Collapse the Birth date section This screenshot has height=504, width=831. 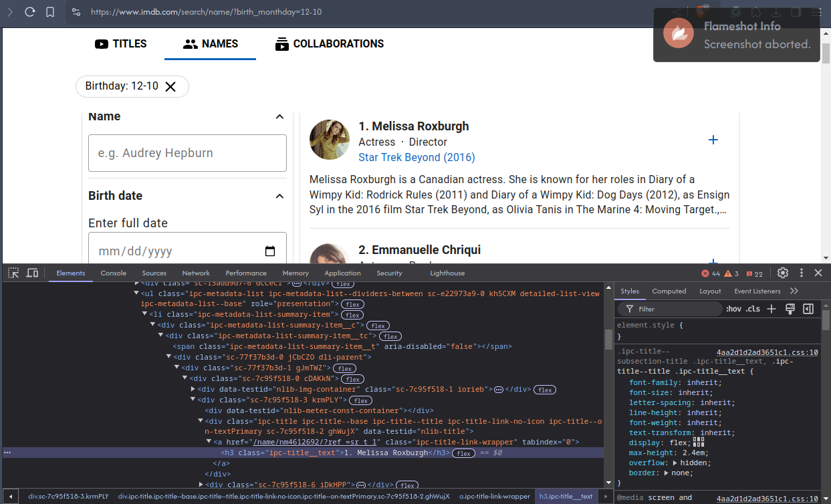click(x=279, y=195)
